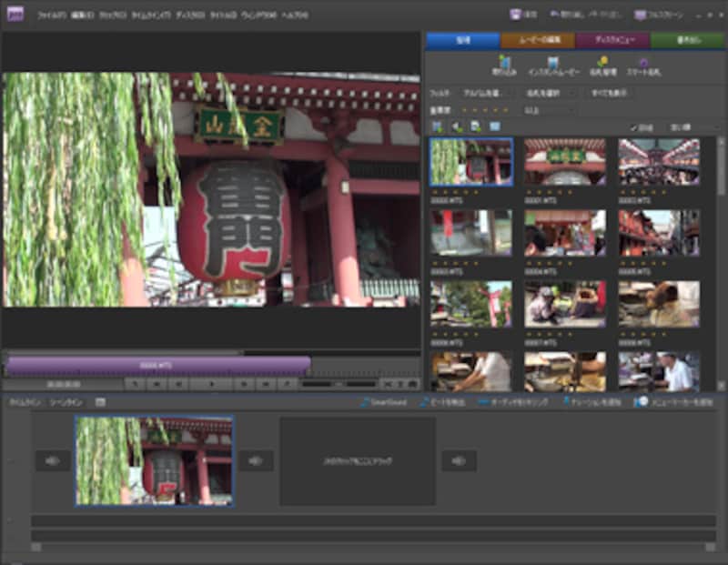Viewport: 728px width, 565px height.
Task: Click the fullscreen icon in top right
Action: (642, 15)
